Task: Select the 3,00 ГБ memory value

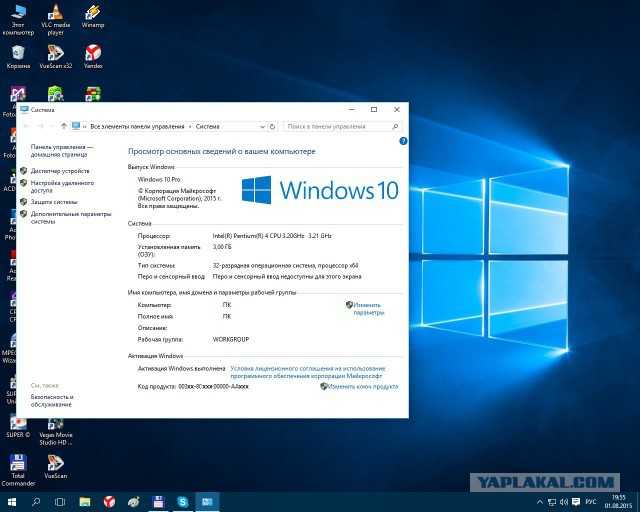Action: [x=222, y=247]
